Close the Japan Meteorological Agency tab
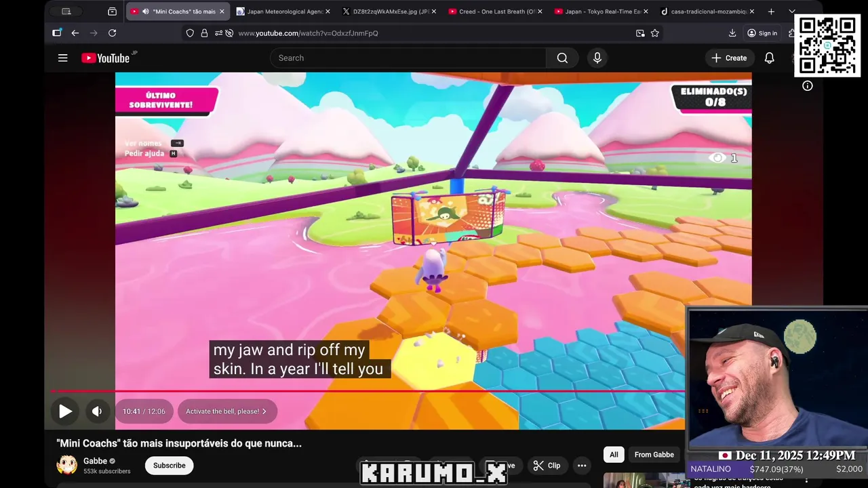The width and height of the screenshot is (868, 488). (328, 12)
